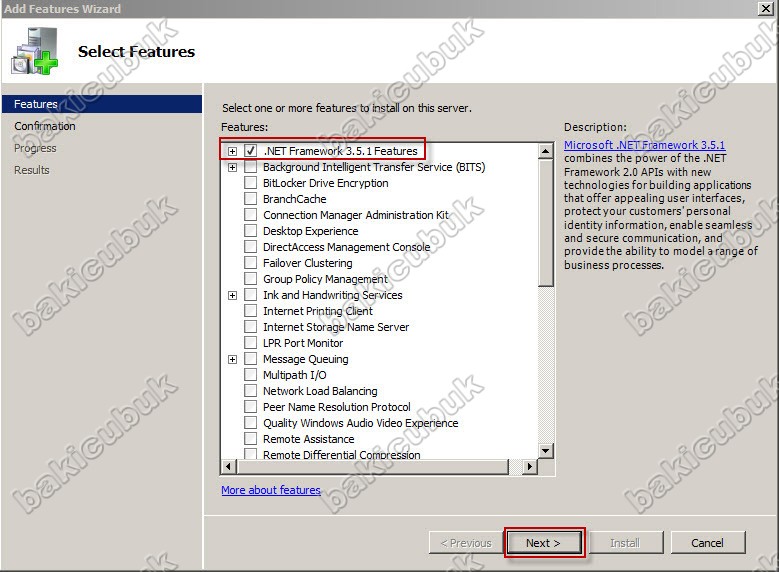Click the Install button

[x=625, y=543]
